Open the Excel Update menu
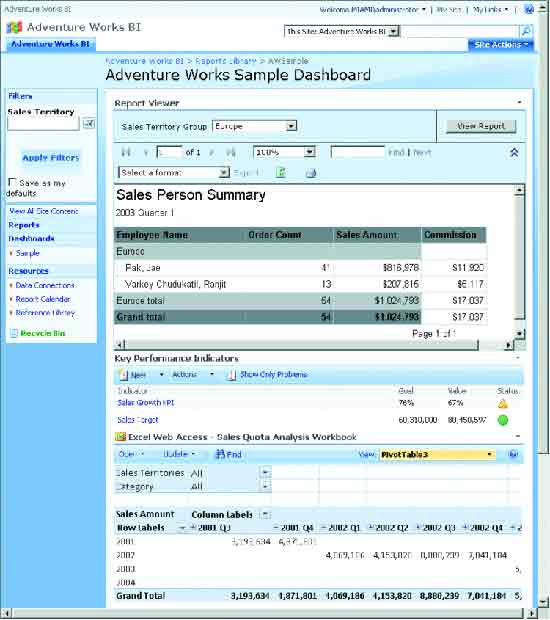The width and height of the screenshot is (550, 620). [179, 454]
